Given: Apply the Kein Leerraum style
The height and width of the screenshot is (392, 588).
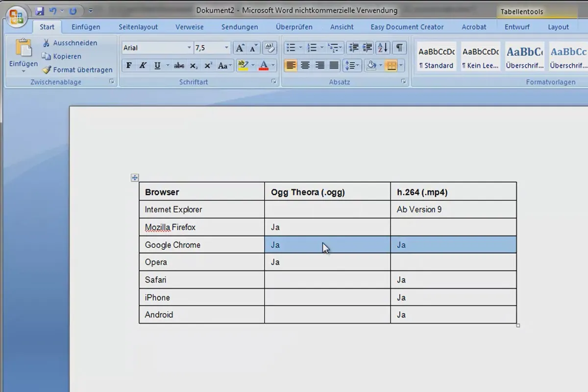Looking at the screenshot, I should coord(480,56).
